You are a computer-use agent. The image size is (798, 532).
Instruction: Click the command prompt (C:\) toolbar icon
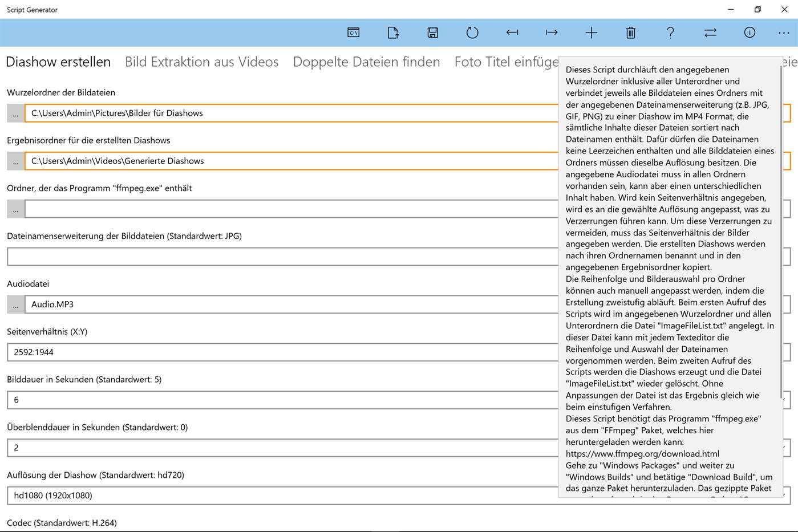coord(354,33)
